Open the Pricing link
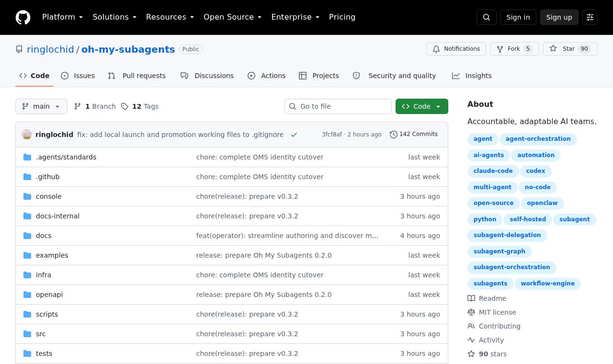The height and width of the screenshot is (364, 613). point(342,17)
